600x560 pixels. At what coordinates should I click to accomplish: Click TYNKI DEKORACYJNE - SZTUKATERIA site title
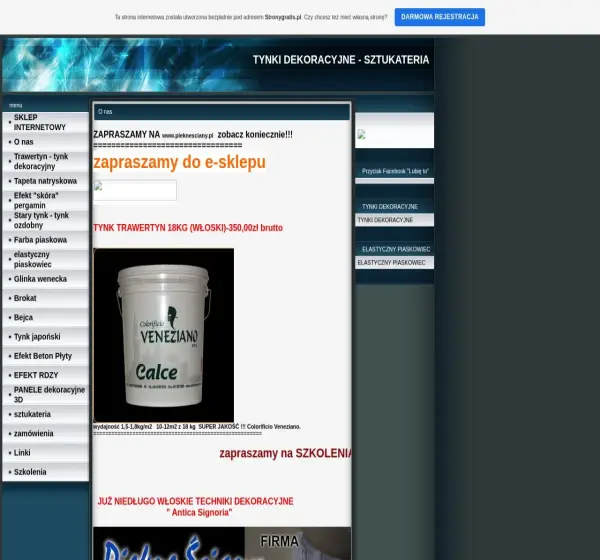(x=341, y=60)
